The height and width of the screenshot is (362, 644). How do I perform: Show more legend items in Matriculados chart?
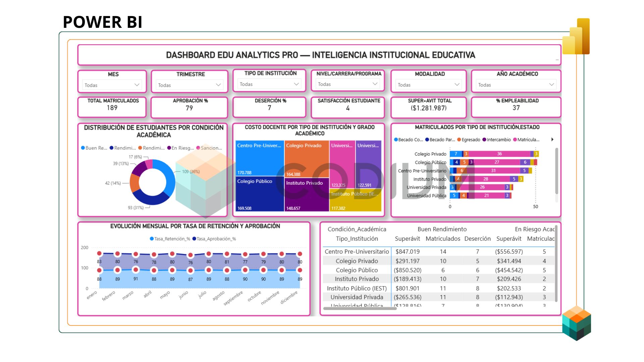click(x=552, y=139)
